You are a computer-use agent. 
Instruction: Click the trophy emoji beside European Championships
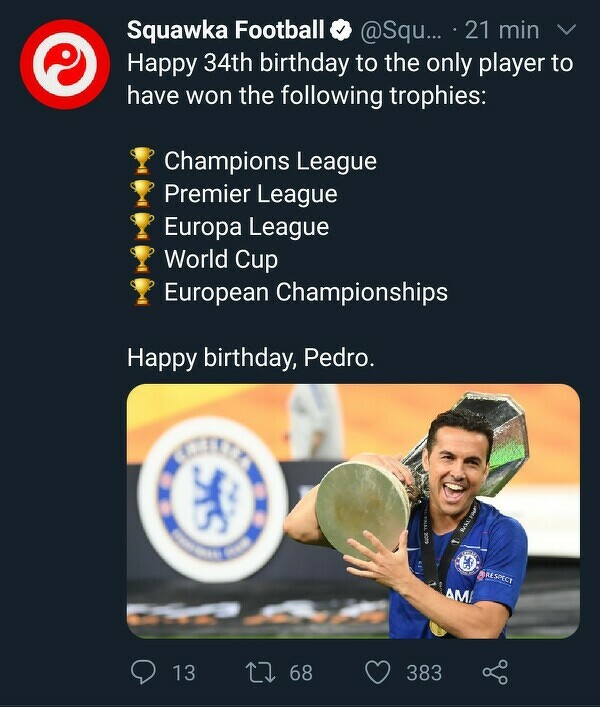(x=142, y=292)
